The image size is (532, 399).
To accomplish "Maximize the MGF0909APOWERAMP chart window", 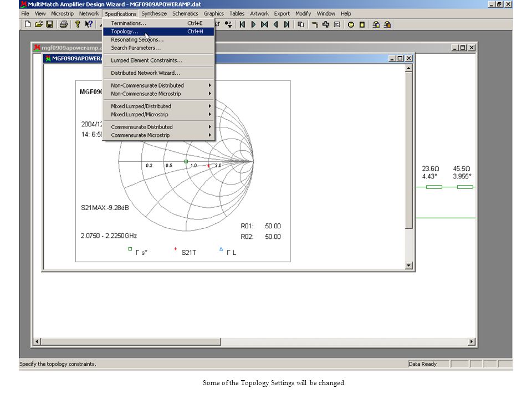I will (400, 58).
